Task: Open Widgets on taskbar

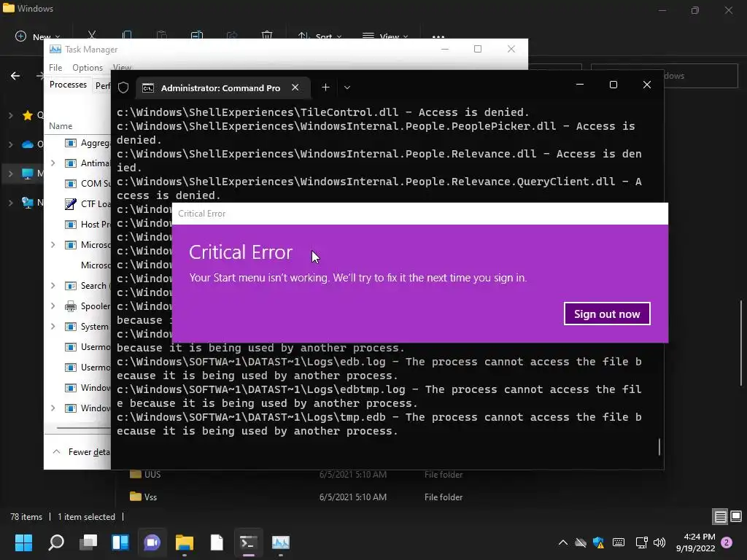Action: pos(120,542)
